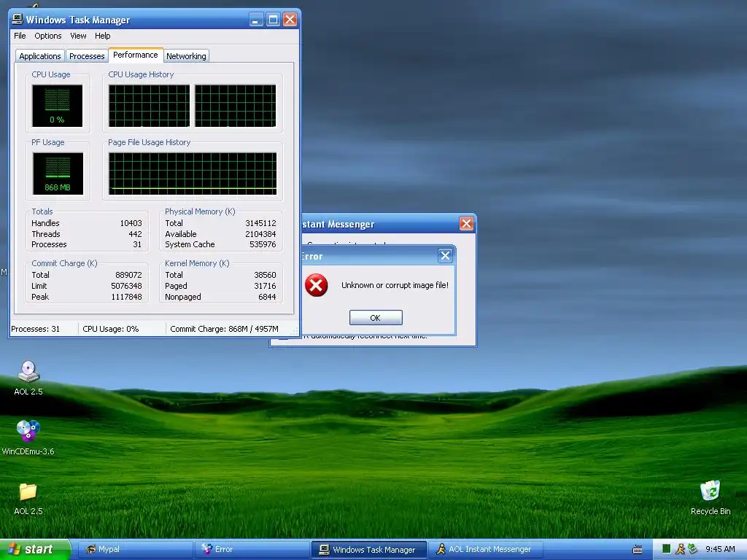Click the right CPU Usage History graph

236,106
